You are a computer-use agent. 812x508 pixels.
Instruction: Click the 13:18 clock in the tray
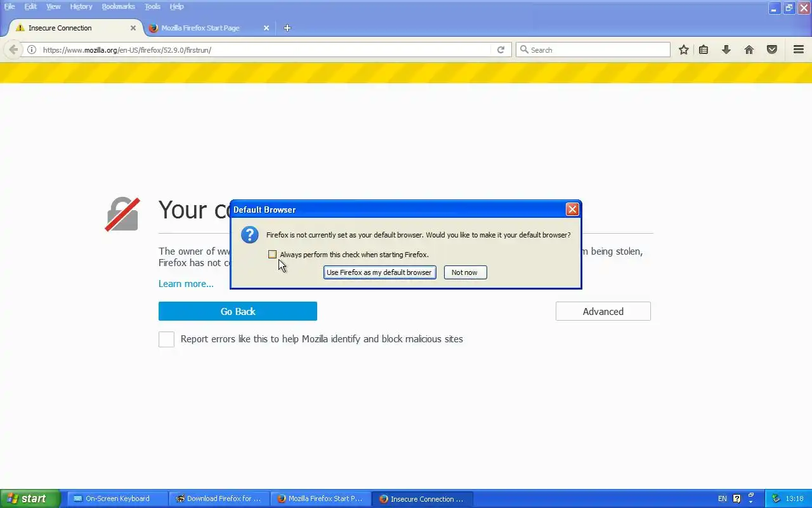pyautogui.click(x=794, y=498)
